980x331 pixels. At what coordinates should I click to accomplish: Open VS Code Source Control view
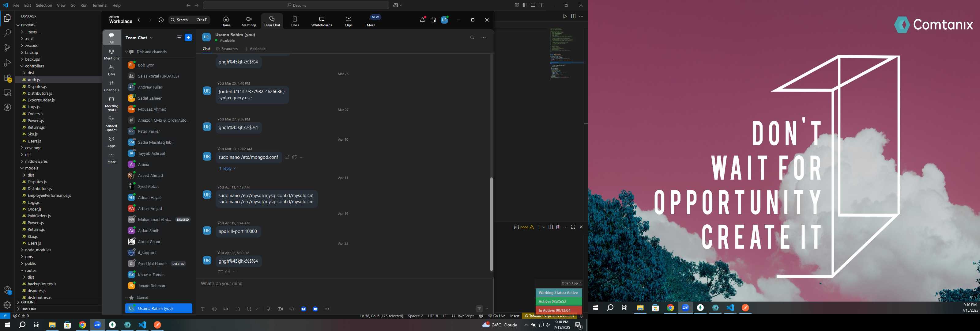[x=7, y=48]
